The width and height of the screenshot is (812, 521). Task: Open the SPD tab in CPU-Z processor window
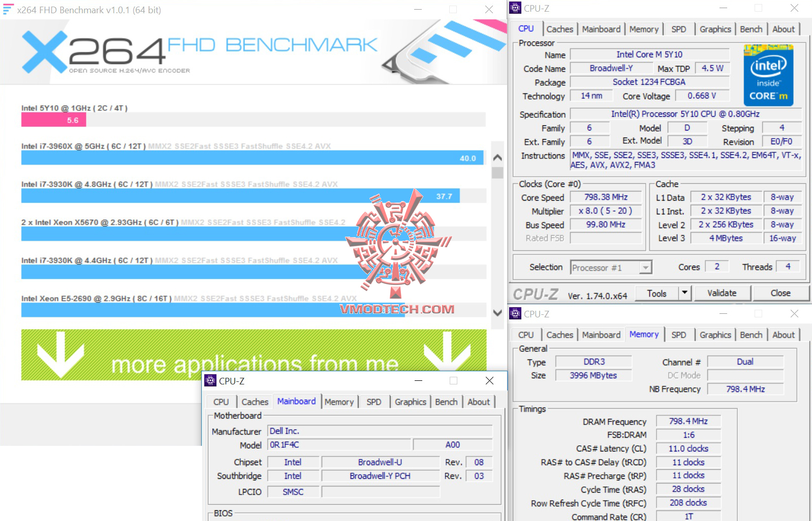click(678, 29)
